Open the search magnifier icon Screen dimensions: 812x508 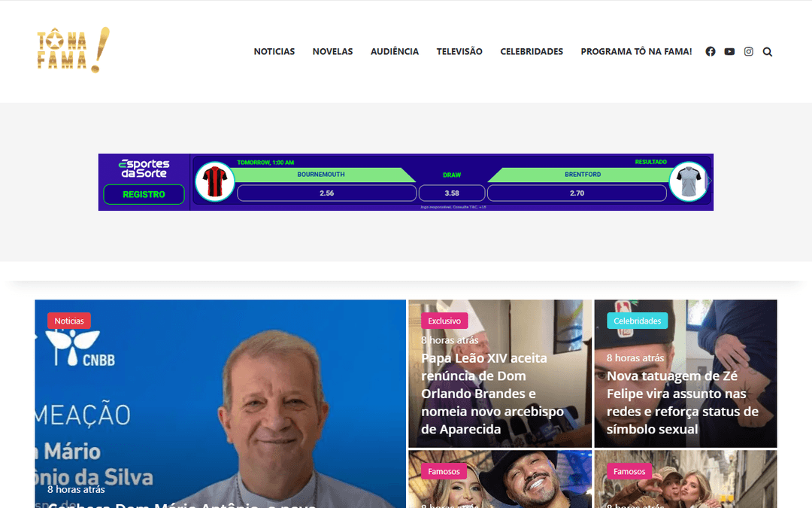coord(768,52)
